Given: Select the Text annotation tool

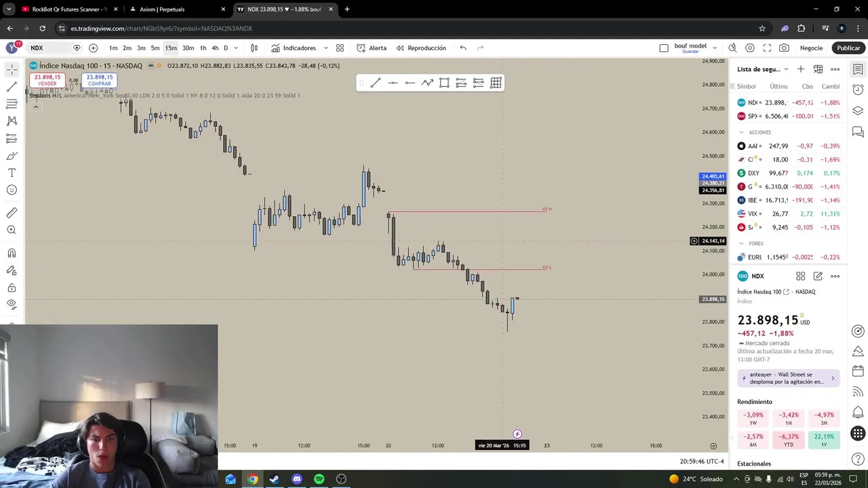Looking at the screenshot, I should (12, 173).
